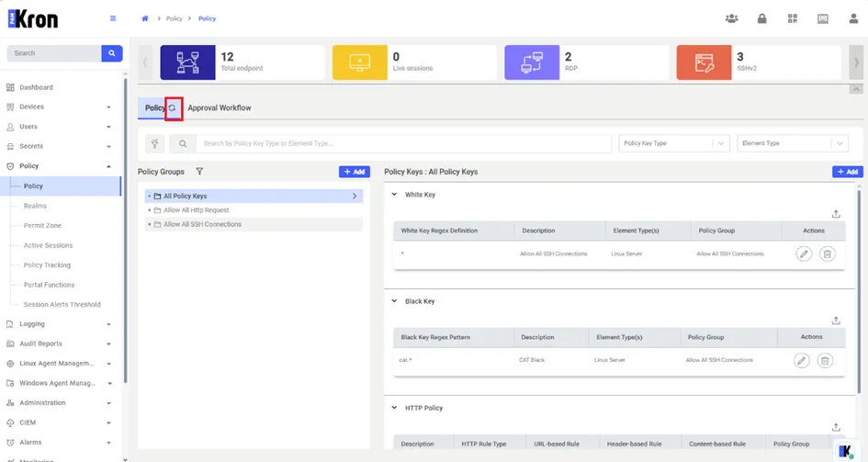Select the Policy tab
Image resolution: width=868 pixels, height=462 pixels.
click(155, 107)
